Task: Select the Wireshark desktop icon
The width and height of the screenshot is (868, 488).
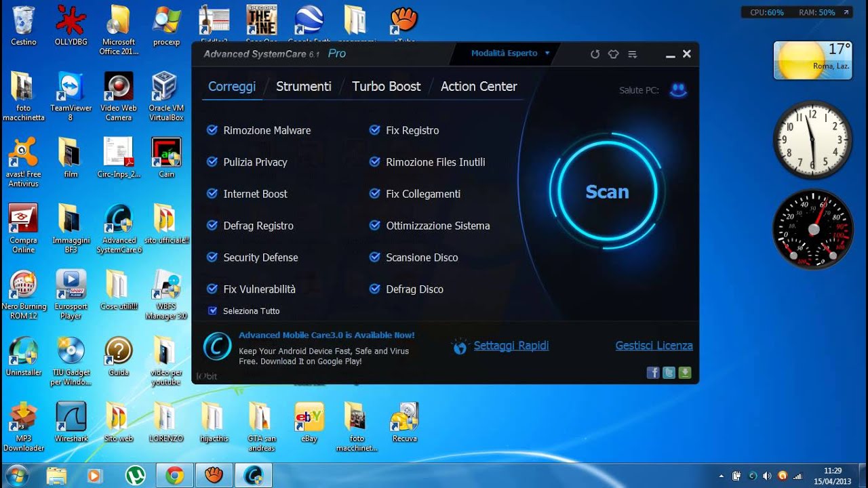Action: pos(71,422)
